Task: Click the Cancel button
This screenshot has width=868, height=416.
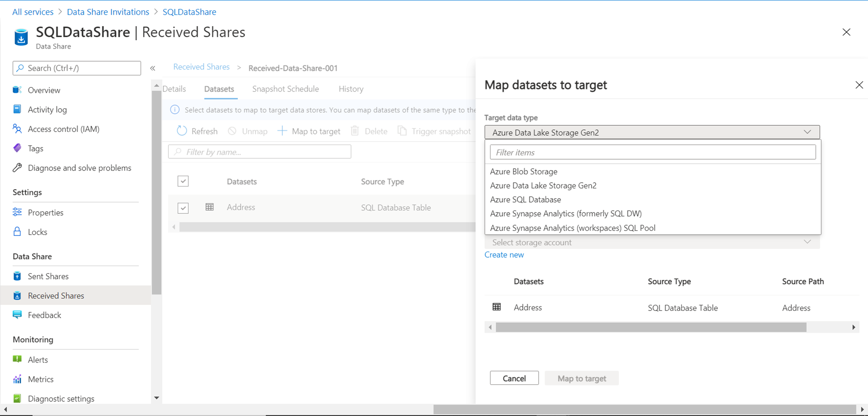Action: coord(514,378)
